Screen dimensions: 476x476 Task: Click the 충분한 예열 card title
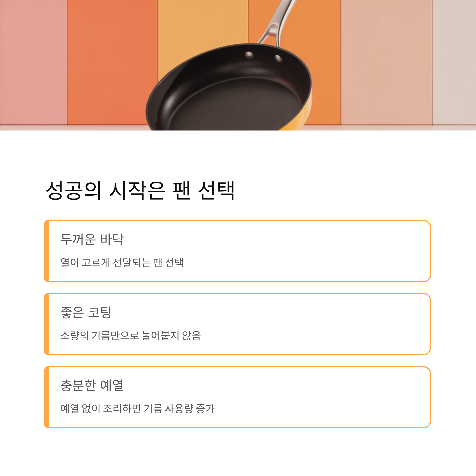pyautogui.click(x=92, y=385)
